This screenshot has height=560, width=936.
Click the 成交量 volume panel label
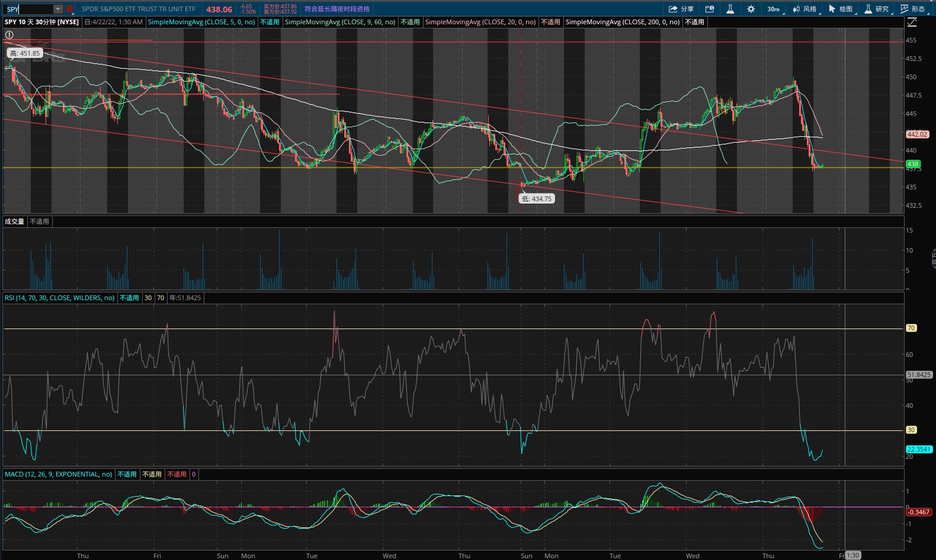(15, 221)
